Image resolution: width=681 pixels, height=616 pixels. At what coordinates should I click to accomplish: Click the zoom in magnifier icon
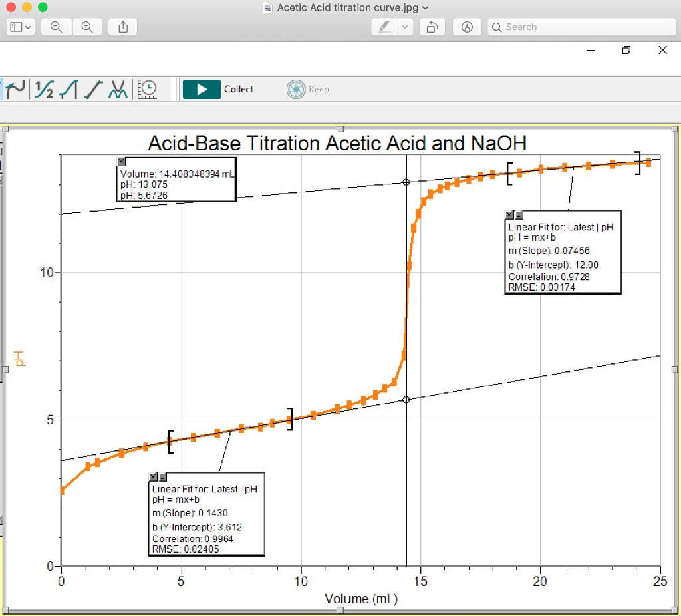pos(88,27)
